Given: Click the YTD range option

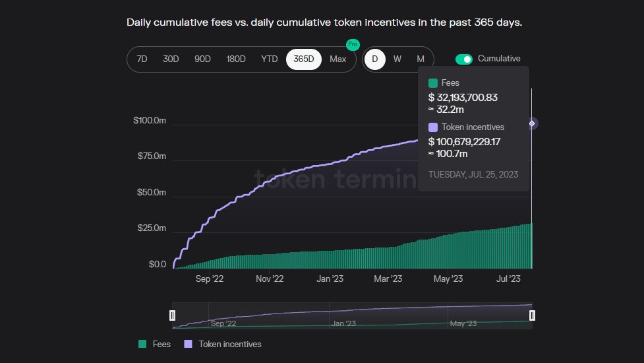Looking at the screenshot, I should (x=269, y=59).
